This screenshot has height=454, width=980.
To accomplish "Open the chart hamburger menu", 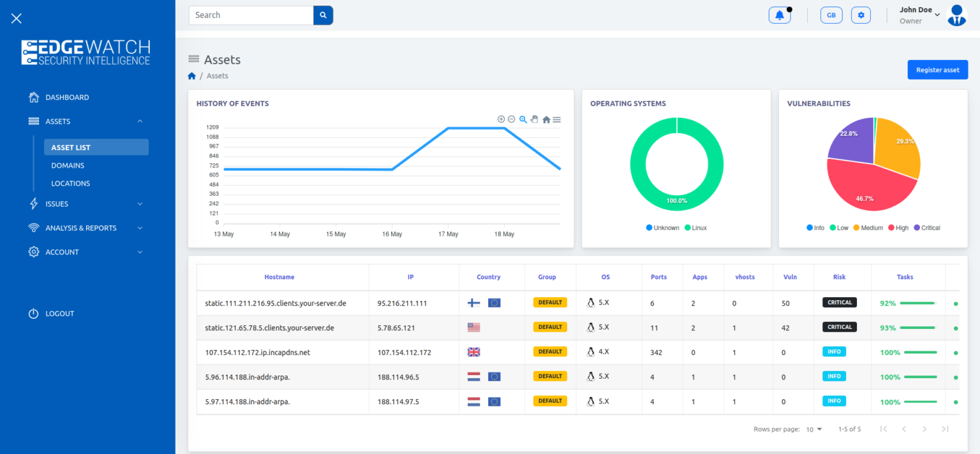I will (557, 119).
